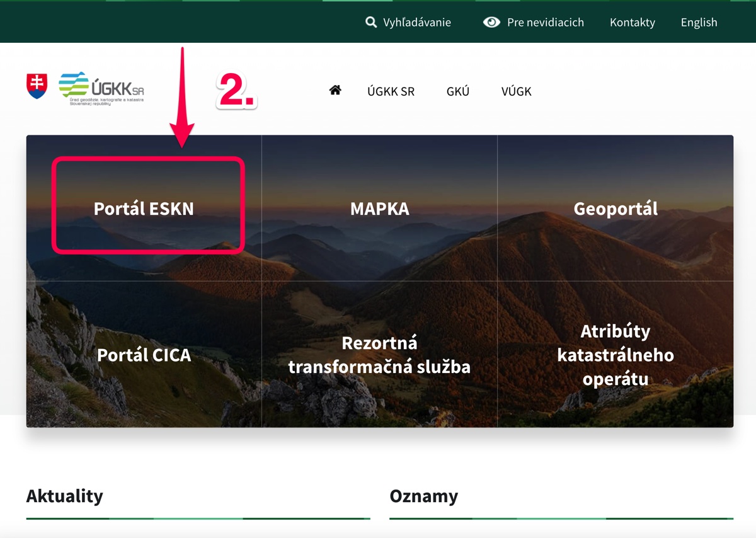Viewport: 756px width, 538px height.
Task: Open Atribúty katastrálneho operátu tile
Action: point(616,355)
